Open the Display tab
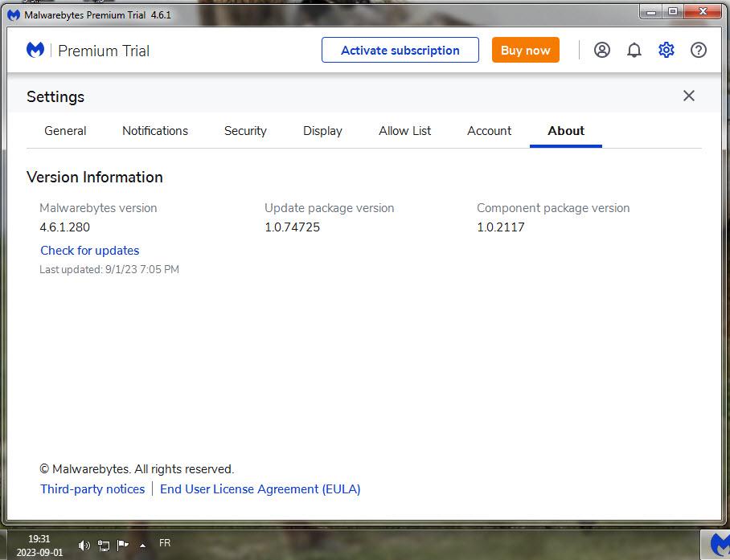 click(x=322, y=131)
